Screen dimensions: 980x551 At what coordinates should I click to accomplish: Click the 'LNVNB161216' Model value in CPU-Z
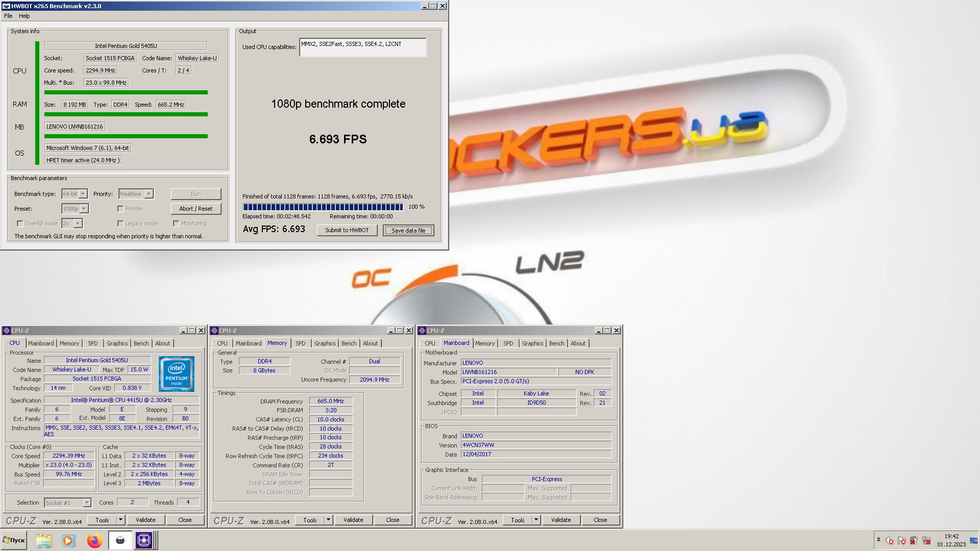pos(509,372)
